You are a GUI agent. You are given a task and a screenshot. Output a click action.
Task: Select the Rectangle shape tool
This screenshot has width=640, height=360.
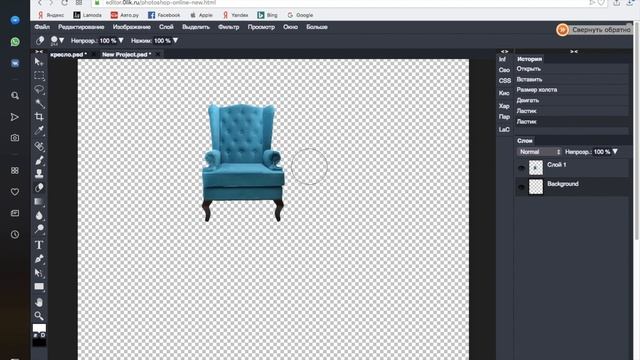pos(39,287)
